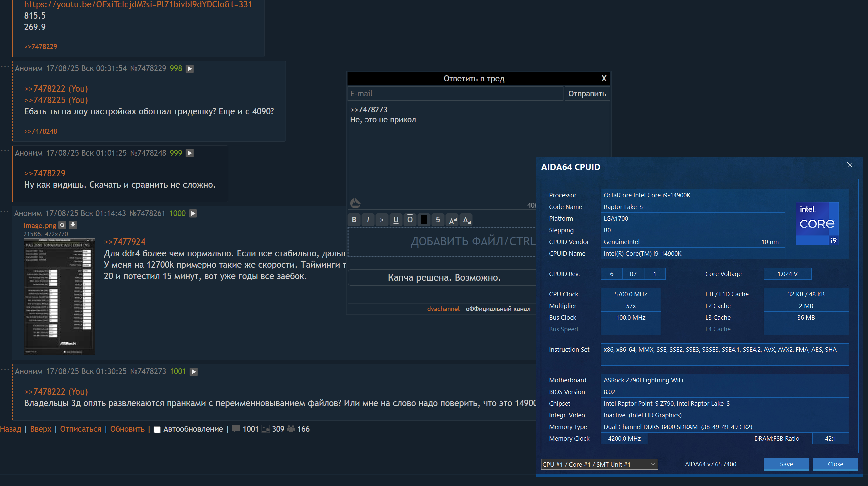Submit the reply with Отправить

point(587,94)
